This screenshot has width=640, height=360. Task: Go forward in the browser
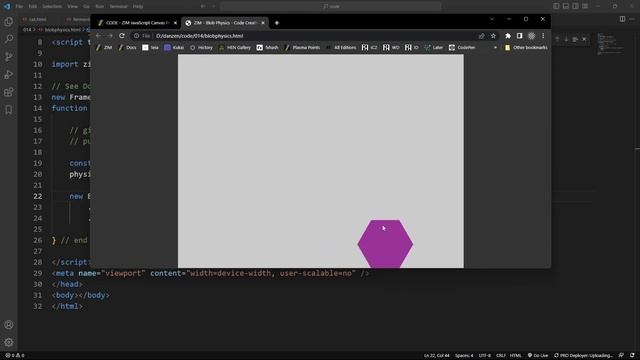110,36
